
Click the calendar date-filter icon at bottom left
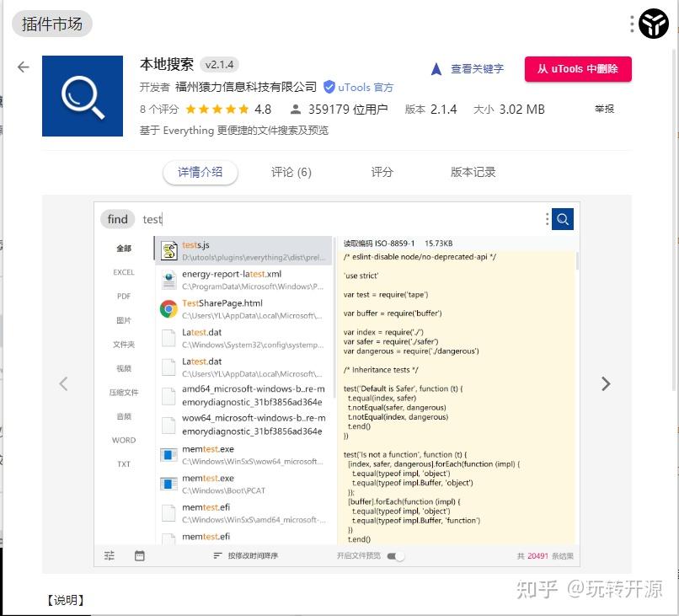point(139,555)
